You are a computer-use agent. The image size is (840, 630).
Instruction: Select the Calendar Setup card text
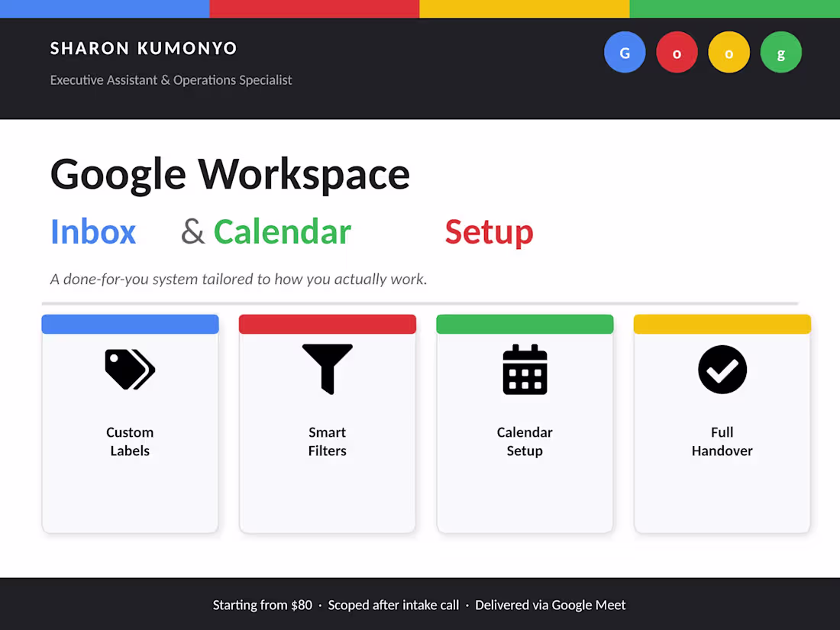(x=525, y=441)
